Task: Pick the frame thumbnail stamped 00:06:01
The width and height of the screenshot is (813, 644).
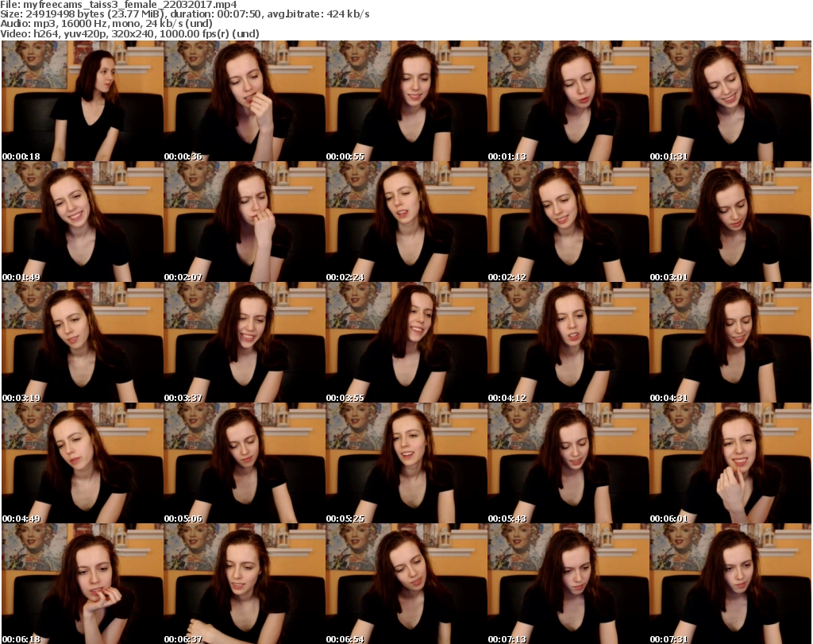Action: point(730,464)
